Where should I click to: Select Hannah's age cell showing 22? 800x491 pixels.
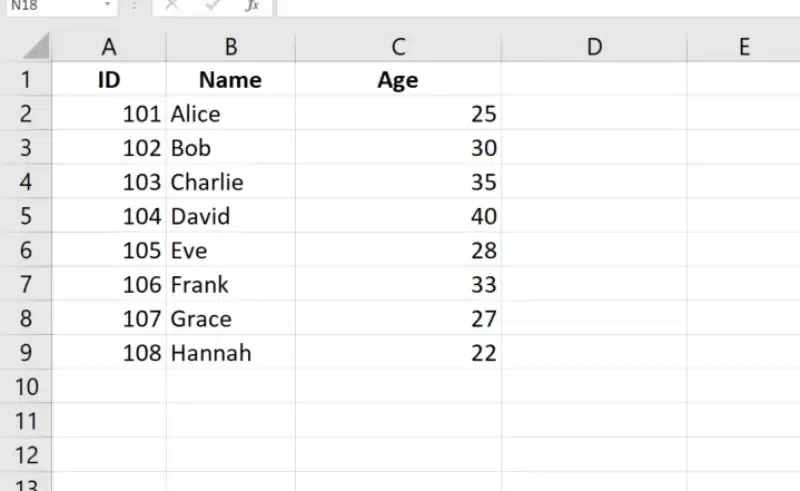398,353
